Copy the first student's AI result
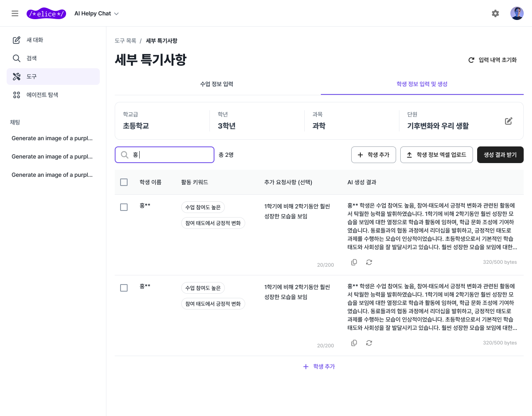 pos(354,262)
